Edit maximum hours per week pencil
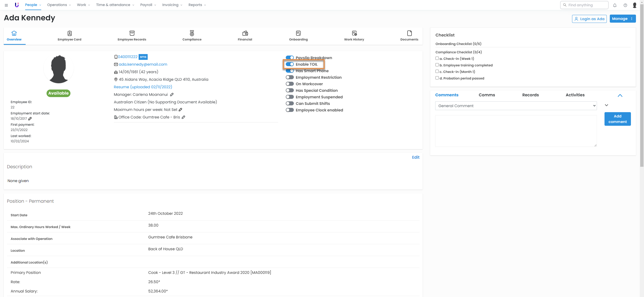 click(x=180, y=110)
